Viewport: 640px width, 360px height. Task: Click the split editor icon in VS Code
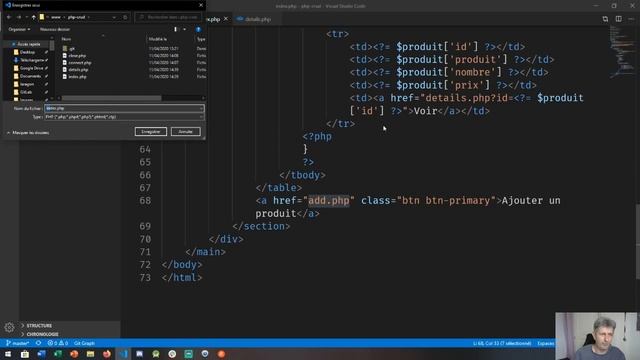pyautogui.click(x=619, y=19)
